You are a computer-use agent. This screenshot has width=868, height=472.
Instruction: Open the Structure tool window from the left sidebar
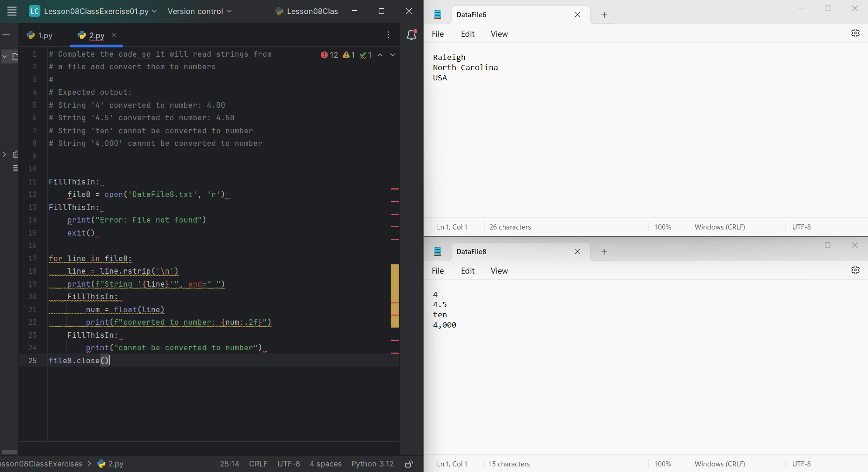click(x=15, y=154)
